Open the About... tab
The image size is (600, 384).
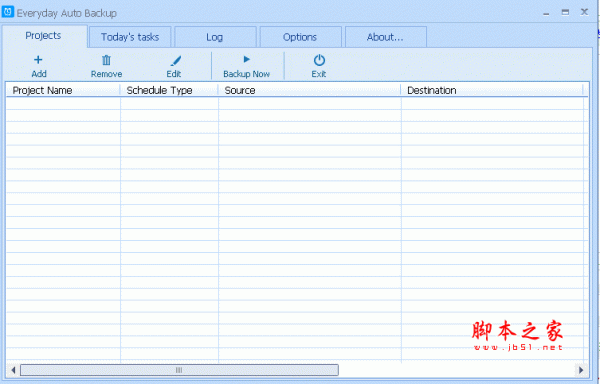coord(386,37)
